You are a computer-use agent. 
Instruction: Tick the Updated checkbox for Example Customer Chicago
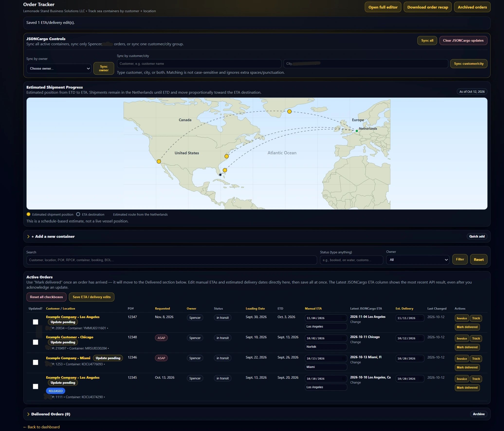[36, 342]
